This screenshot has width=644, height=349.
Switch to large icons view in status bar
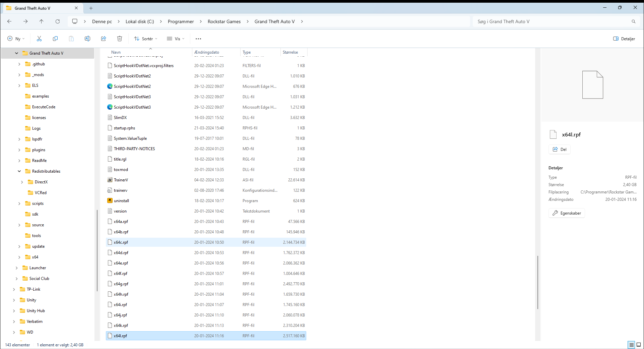click(x=639, y=345)
